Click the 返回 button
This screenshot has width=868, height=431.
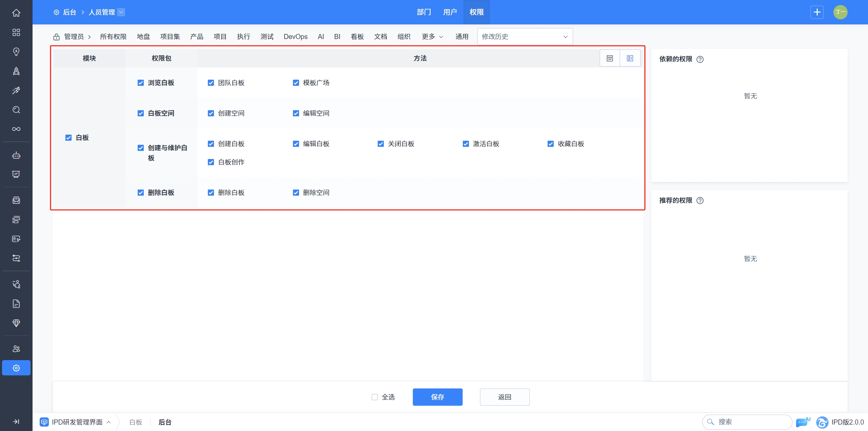(505, 397)
